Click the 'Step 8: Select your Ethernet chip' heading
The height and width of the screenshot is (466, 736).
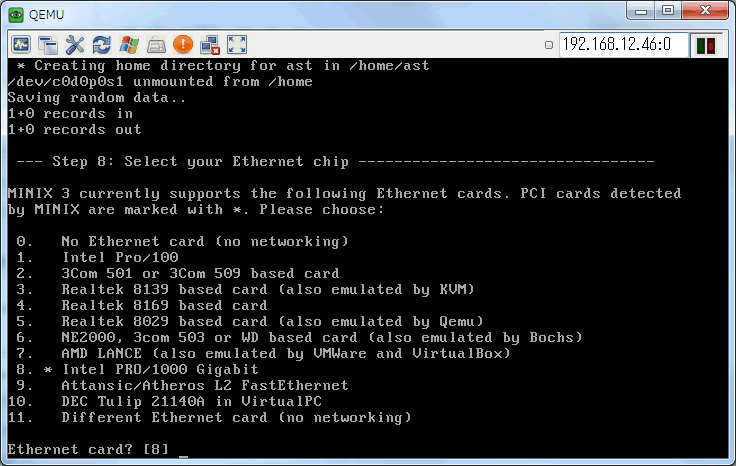(x=200, y=161)
